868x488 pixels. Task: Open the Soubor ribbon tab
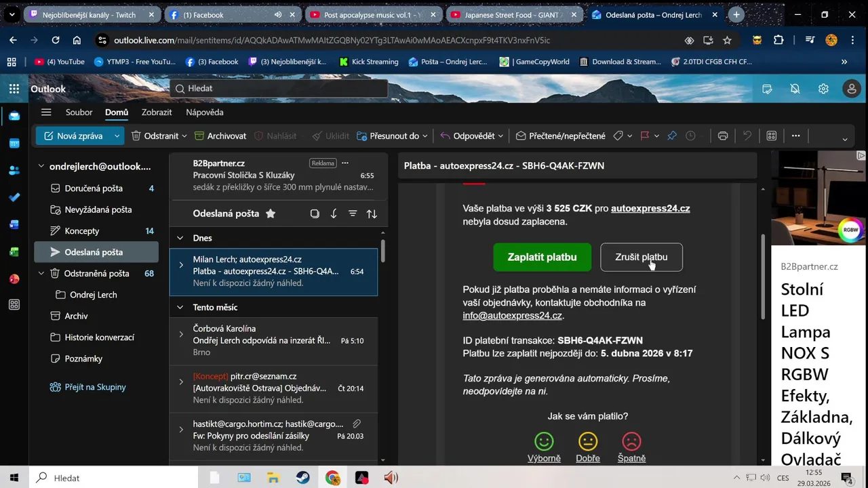(79, 113)
